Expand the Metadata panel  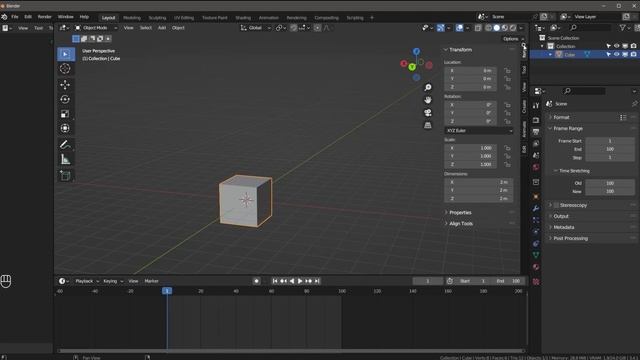pyautogui.click(x=564, y=227)
